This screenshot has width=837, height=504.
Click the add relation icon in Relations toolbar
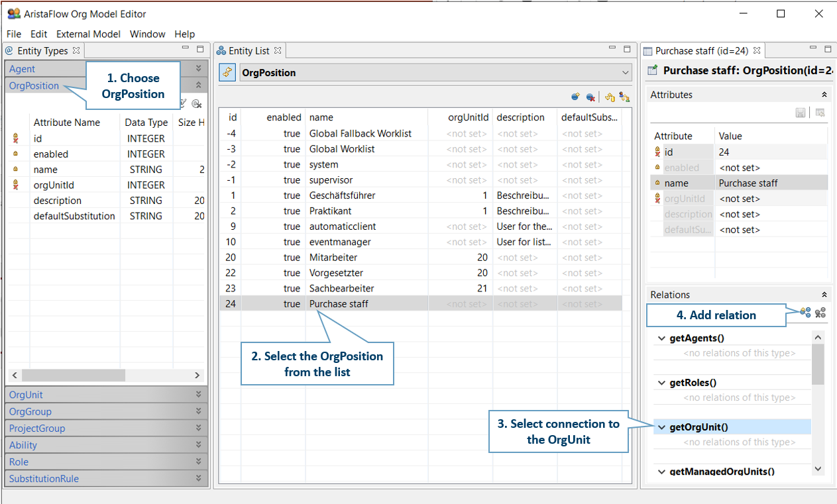click(805, 312)
